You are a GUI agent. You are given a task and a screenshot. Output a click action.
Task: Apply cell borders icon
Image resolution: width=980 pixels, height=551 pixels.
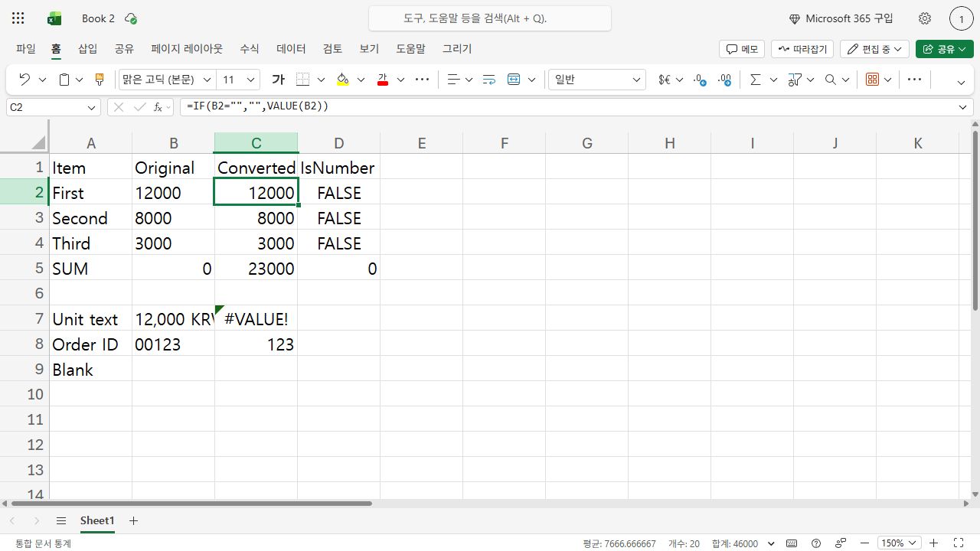click(x=303, y=80)
